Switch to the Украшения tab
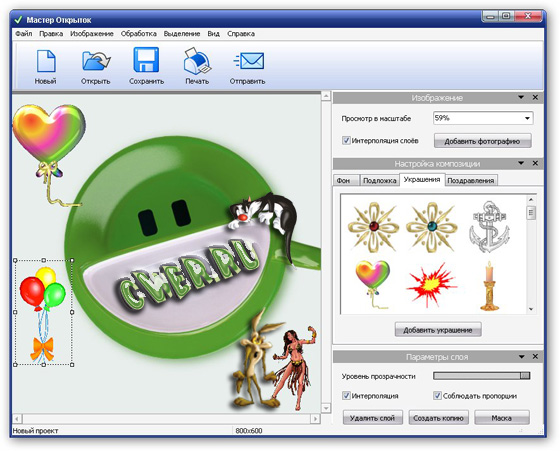This screenshot has height=451, width=560. [x=422, y=180]
